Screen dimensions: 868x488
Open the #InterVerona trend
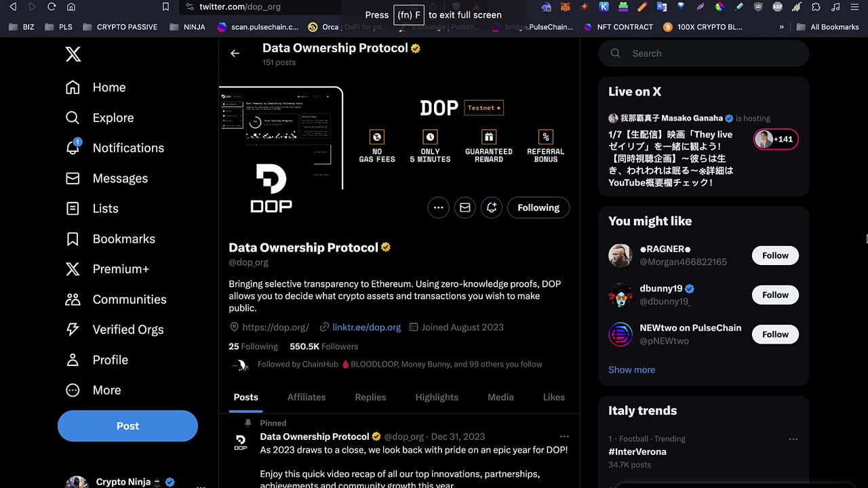[x=637, y=452]
